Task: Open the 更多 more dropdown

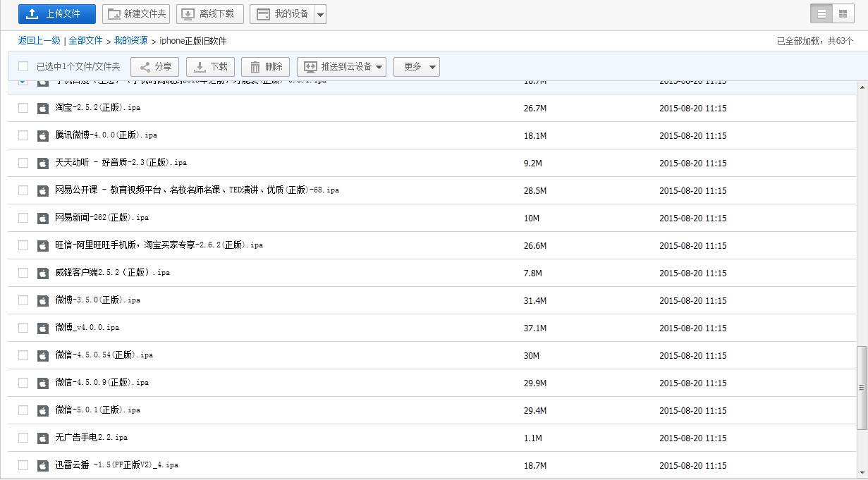Action: click(x=417, y=67)
